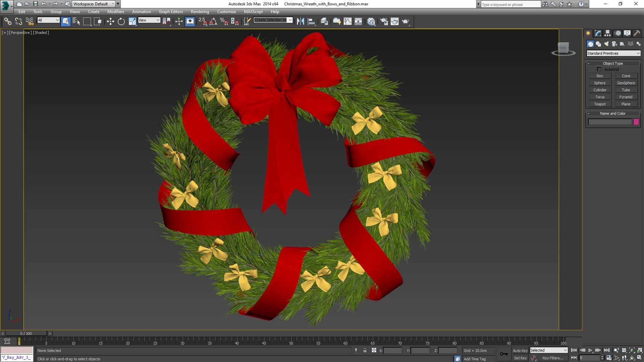Select the Move transform tool
Screen dimensions: 644x362
point(110,21)
